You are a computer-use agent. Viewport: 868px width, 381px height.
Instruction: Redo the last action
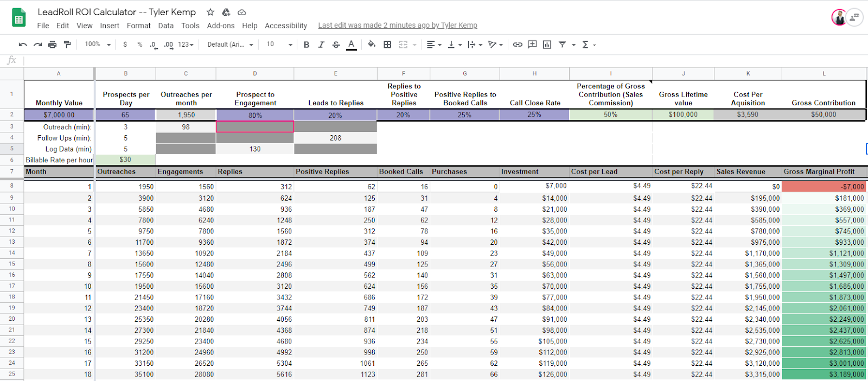(37, 45)
